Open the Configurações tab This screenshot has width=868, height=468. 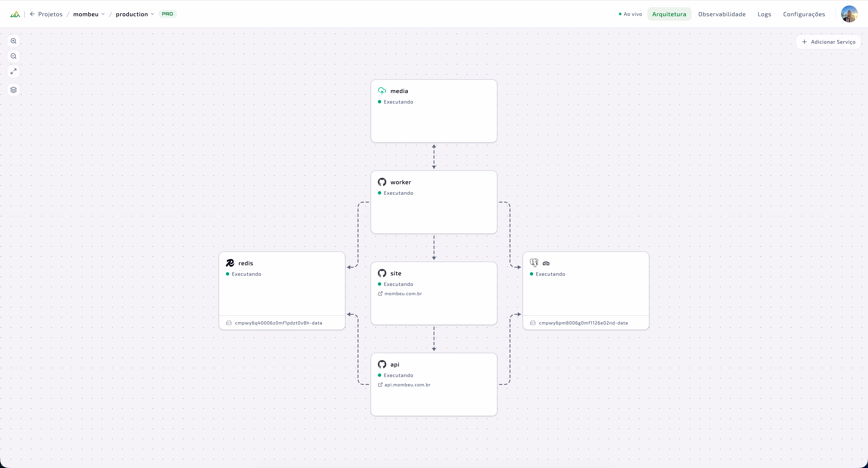click(804, 14)
